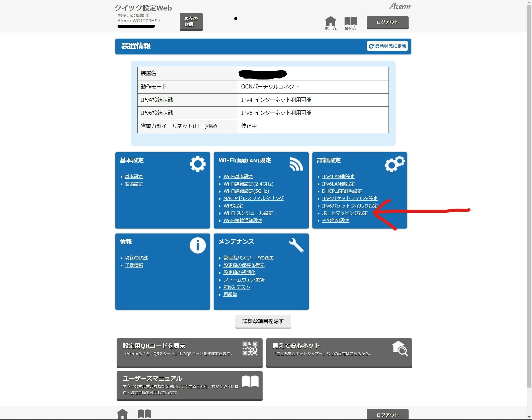
Task: Open ポートマッピング設定 link
Action: point(345,213)
